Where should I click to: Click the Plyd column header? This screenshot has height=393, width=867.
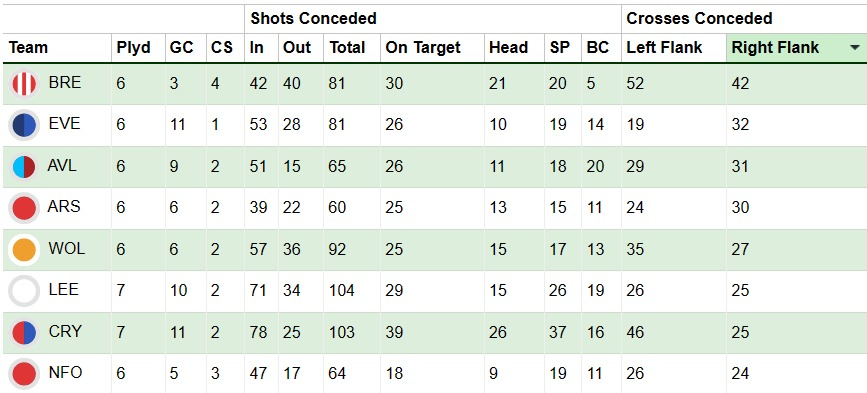click(x=133, y=48)
